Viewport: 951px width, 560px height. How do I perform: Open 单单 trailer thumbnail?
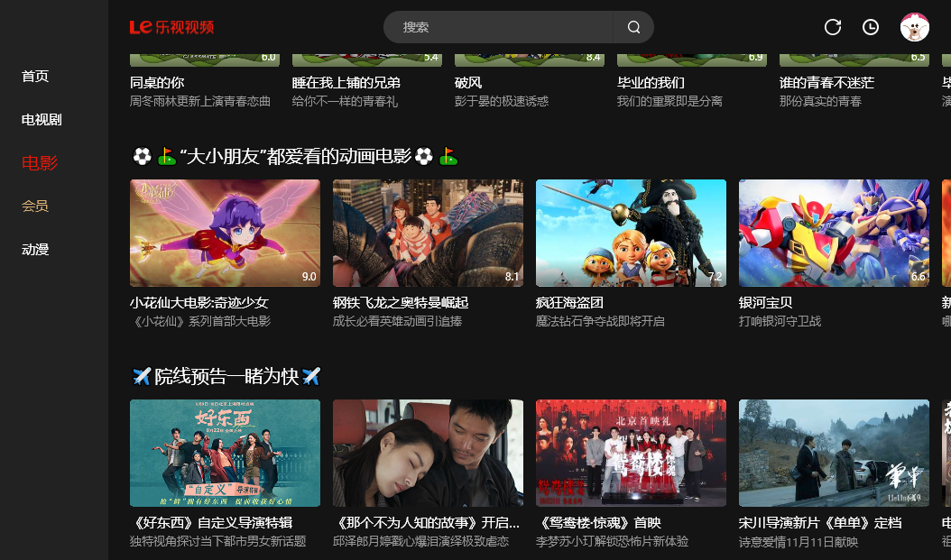(x=834, y=453)
